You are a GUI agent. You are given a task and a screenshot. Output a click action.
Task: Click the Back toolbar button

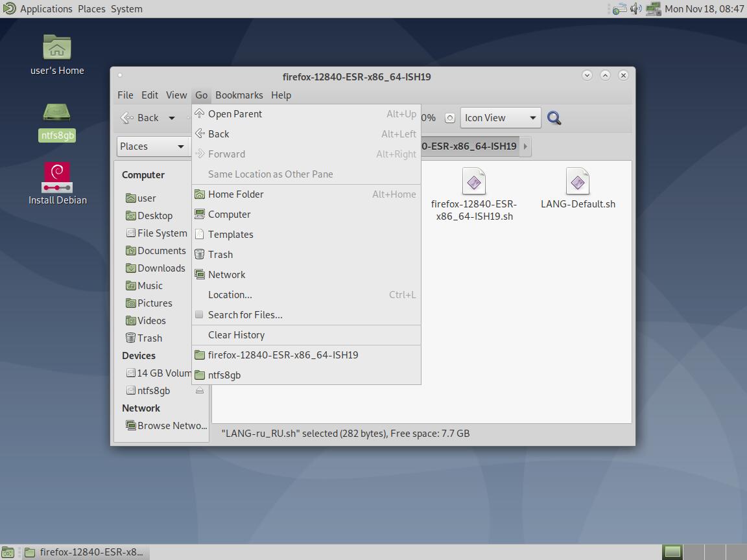(141, 118)
